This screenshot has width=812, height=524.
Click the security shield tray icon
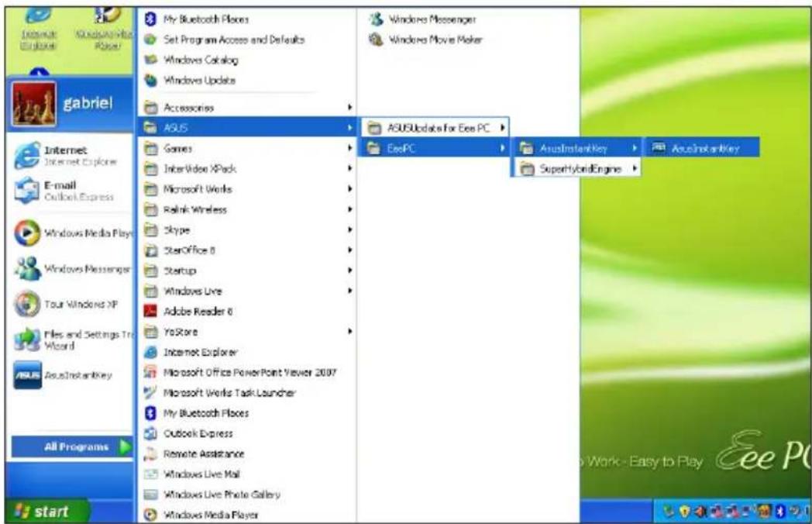pos(685,512)
